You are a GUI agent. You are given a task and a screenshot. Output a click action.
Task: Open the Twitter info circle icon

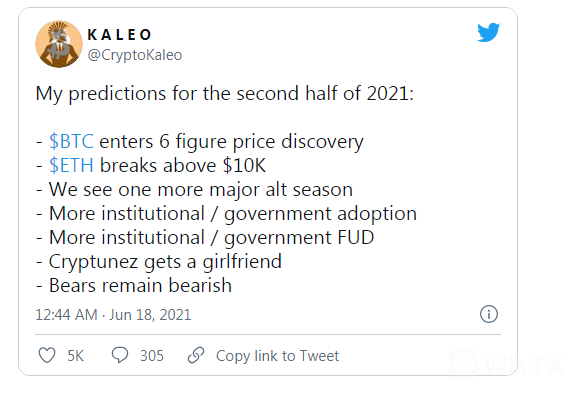tap(489, 314)
